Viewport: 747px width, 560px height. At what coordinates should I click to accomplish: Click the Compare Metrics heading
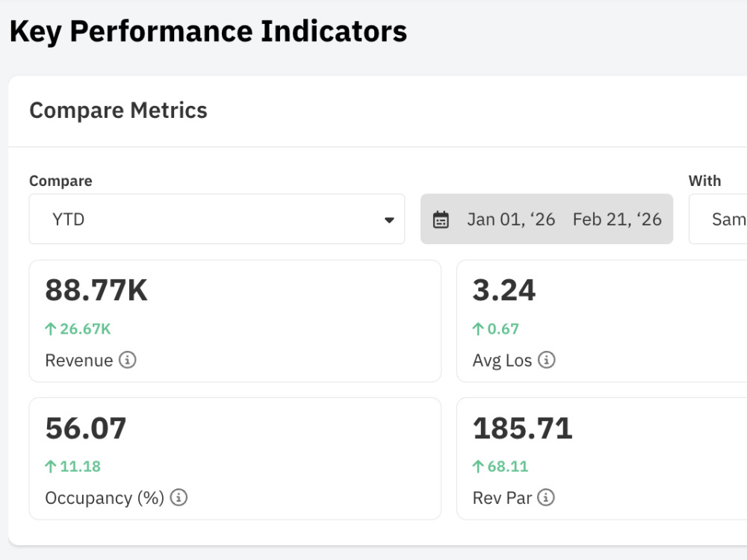pyautogui.click(x=118, y=111)
